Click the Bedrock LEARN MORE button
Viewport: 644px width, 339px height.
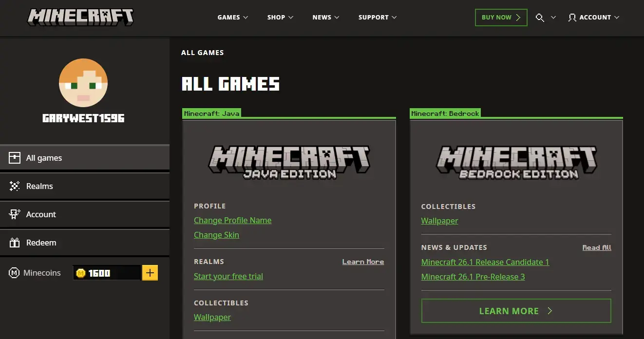click(516, 311)
